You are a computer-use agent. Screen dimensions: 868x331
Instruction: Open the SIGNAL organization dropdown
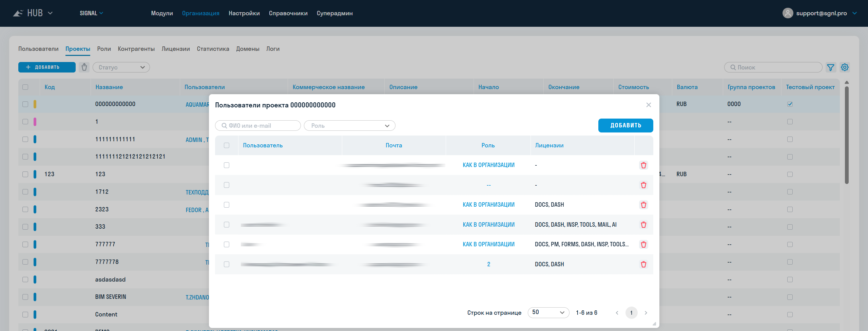point(91,13)
